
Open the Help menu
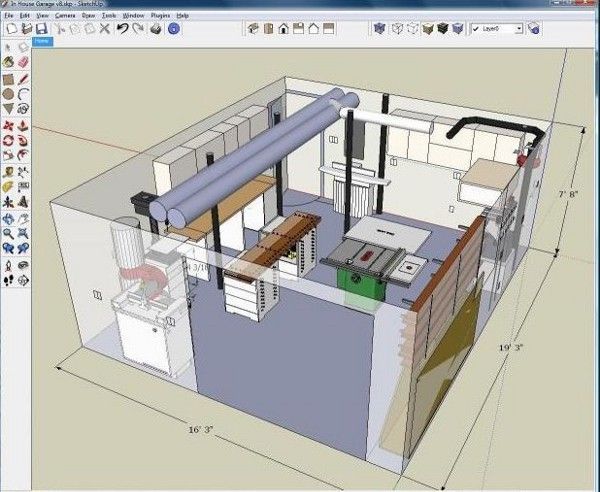tap(183, 16)
